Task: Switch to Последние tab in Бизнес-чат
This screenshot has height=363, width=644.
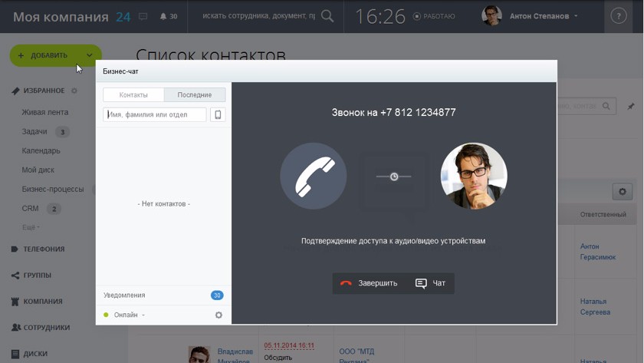Action: 195,95
